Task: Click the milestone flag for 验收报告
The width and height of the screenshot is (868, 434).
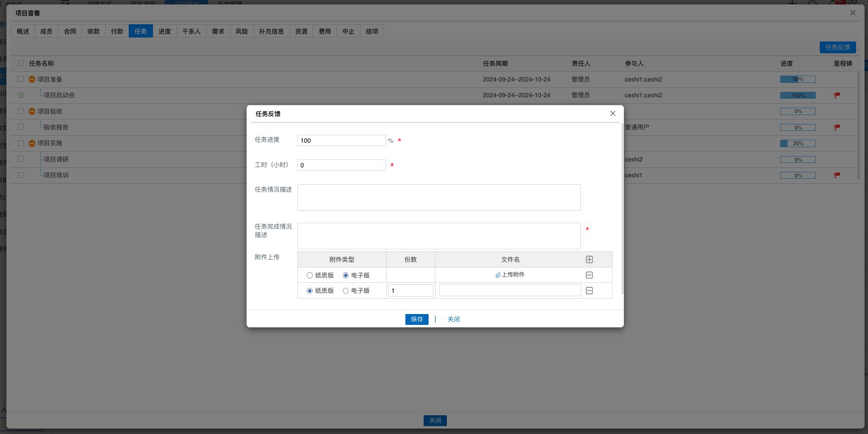Action: pyautogui.click(x=837, y=127)
